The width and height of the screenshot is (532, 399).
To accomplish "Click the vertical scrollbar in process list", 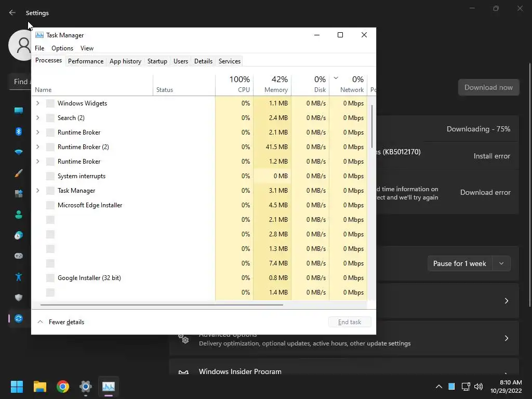I will point(372,126).
